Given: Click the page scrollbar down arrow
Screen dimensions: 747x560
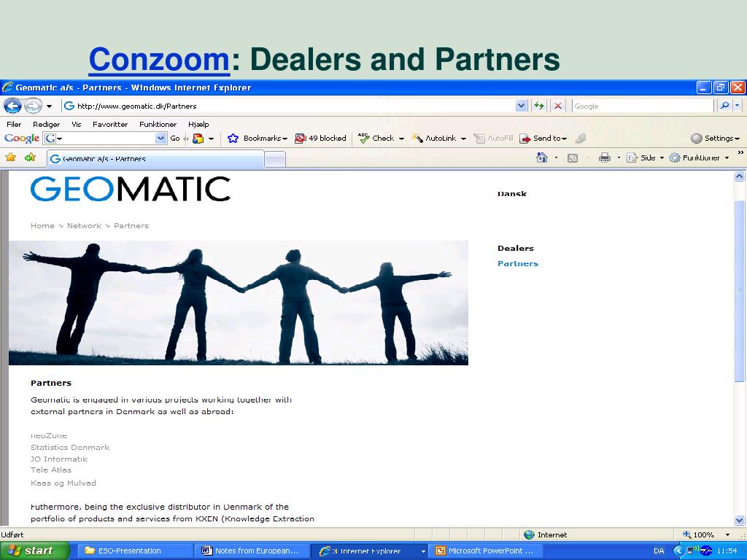Looking at the screenshot, I should point(740,521).
